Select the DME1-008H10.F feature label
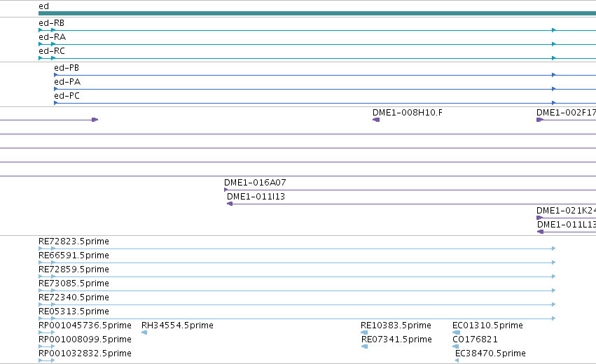Screen dimensions: 596x364 pos(408,113)
